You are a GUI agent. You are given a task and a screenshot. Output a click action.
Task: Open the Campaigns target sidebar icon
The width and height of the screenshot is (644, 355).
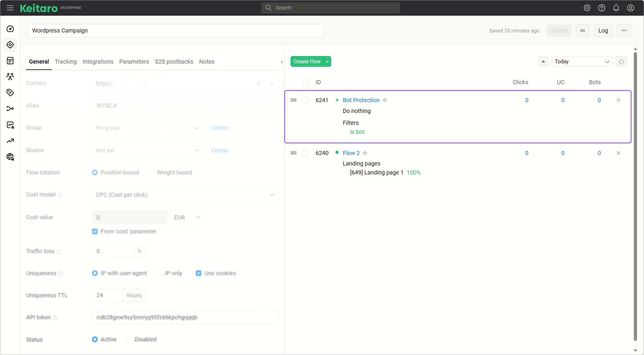coord(10,45)
